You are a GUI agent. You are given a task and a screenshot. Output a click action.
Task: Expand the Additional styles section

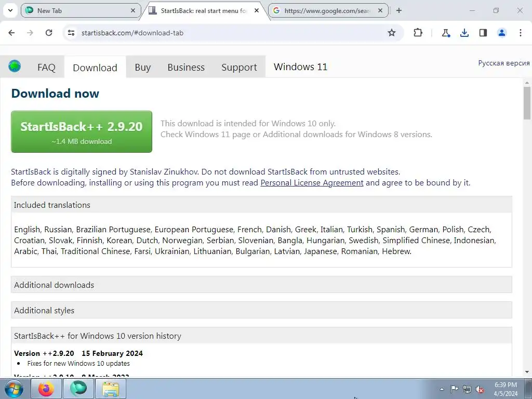click(x=261, y=310)
